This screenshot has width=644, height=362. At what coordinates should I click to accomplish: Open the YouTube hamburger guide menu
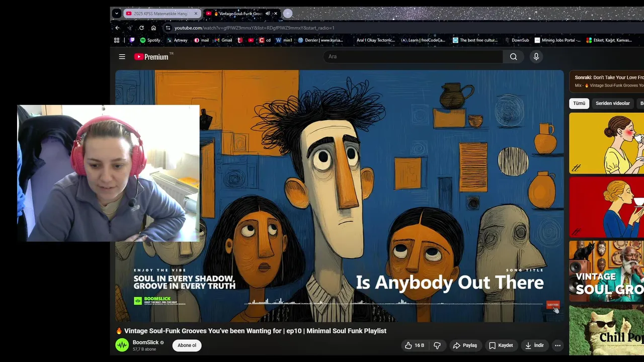[122, 57]
